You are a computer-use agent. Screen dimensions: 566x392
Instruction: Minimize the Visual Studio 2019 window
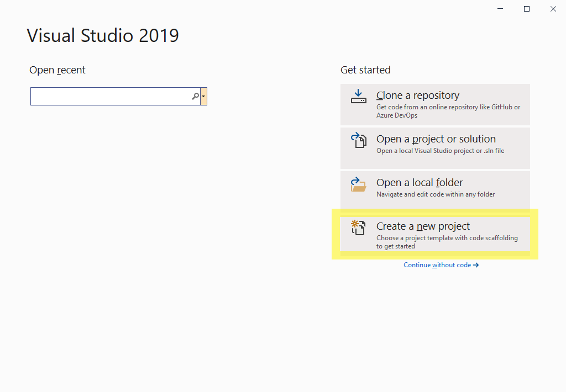500,9
